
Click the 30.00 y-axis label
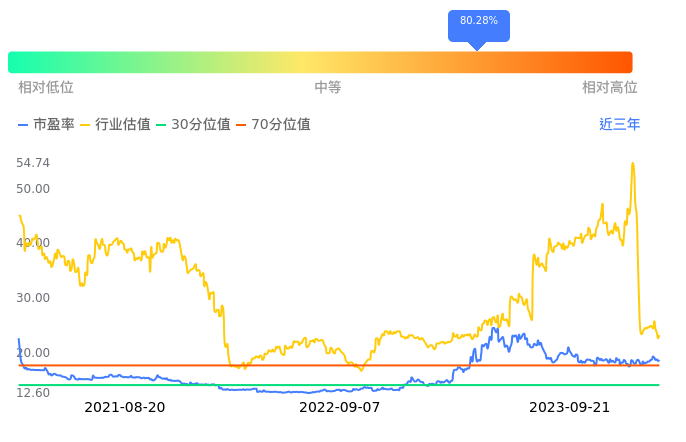click(x=33, y=298)
